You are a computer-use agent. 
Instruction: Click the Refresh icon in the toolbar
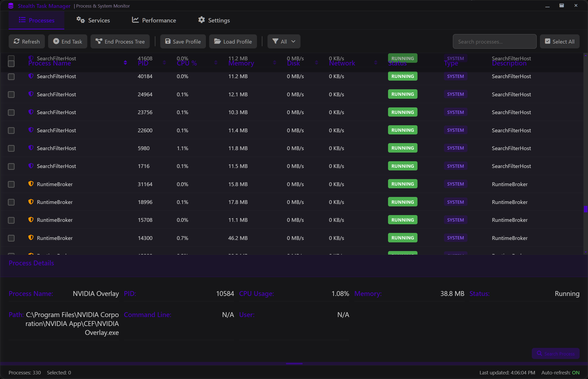tap(17, 41)
